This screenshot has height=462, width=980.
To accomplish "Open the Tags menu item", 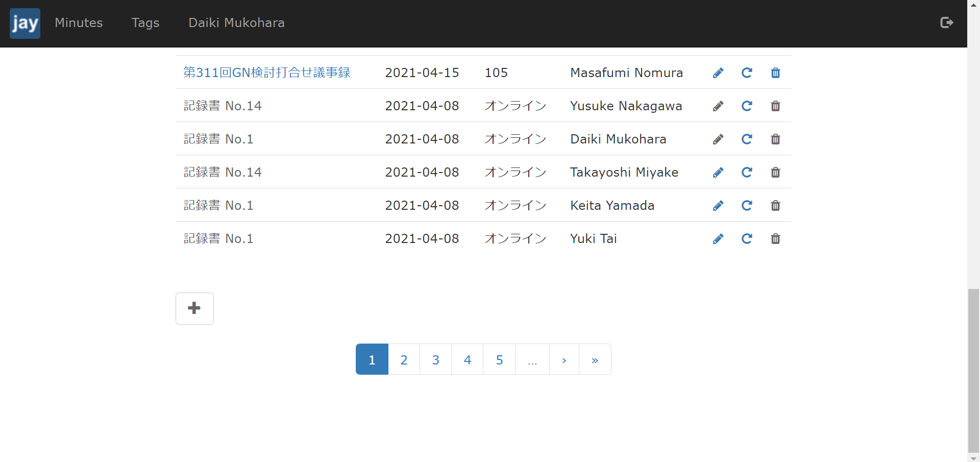I will 145,23.
